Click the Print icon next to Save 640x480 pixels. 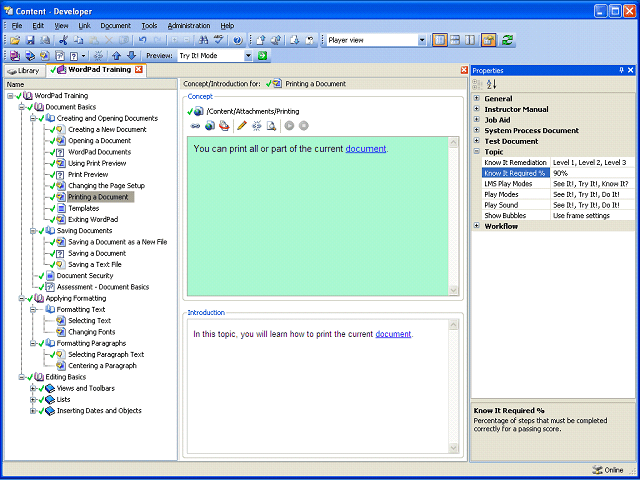45,40
